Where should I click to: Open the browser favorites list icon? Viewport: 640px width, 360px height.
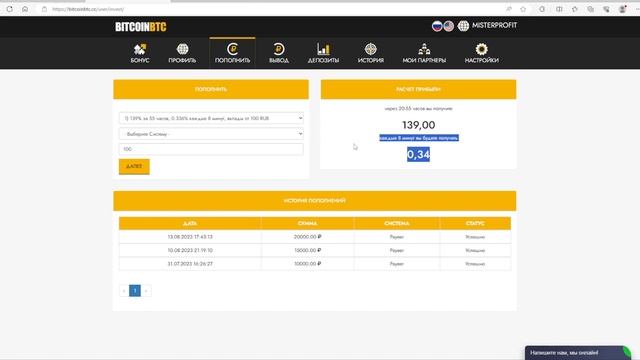575,9
